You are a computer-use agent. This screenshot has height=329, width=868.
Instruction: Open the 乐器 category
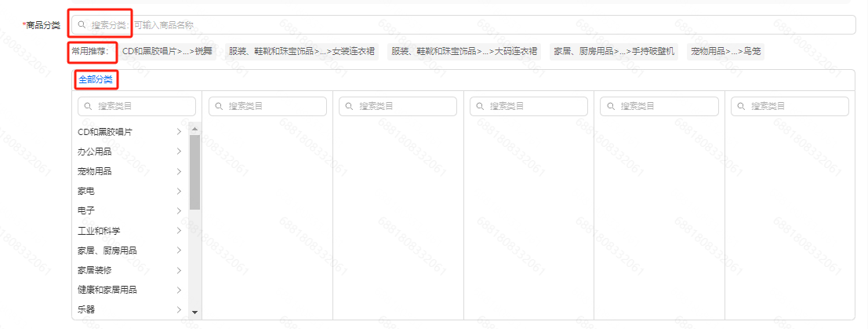tap(86, 309)
